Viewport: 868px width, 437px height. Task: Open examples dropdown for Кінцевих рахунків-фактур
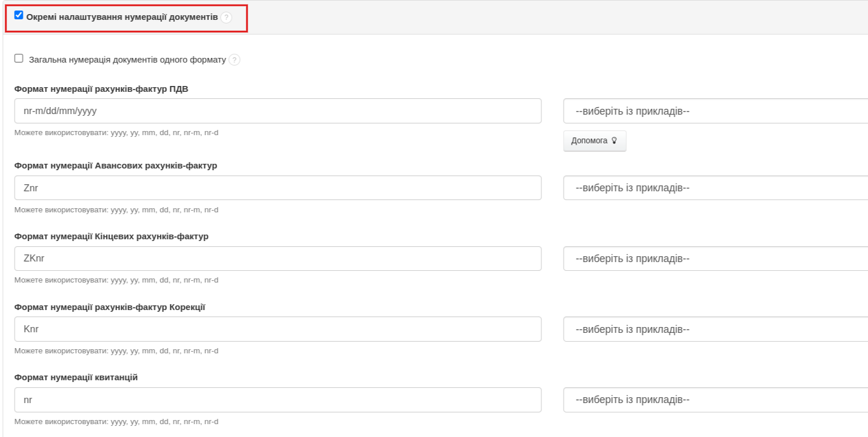[x=715, y=259]
